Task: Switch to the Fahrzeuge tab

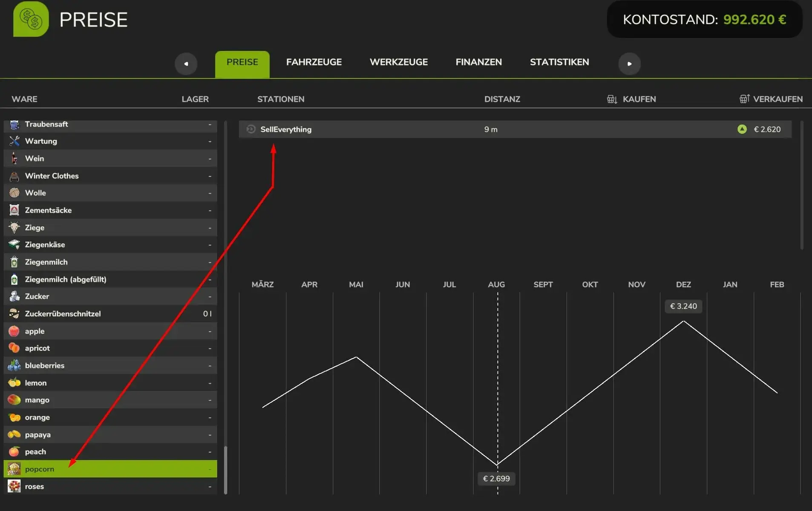Action: point(314,62)
